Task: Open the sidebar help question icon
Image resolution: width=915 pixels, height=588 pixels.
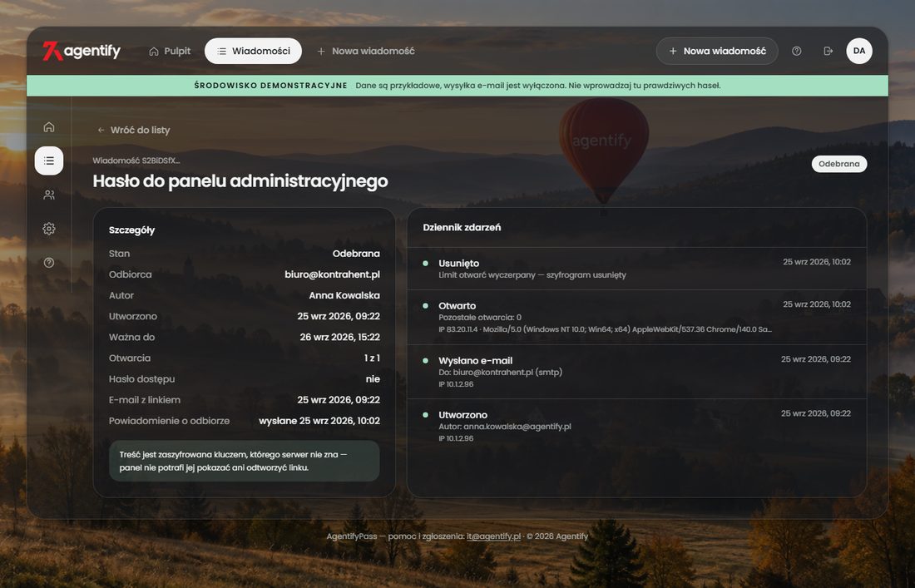Action: pyautogui.click(x=49, y=263)
